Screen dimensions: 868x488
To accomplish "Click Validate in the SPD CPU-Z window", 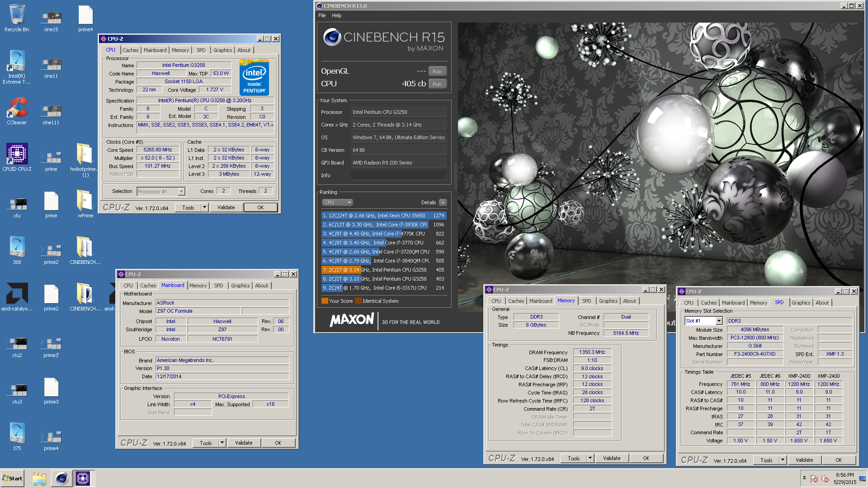I will pyautogui.click(x=804, y=460).
